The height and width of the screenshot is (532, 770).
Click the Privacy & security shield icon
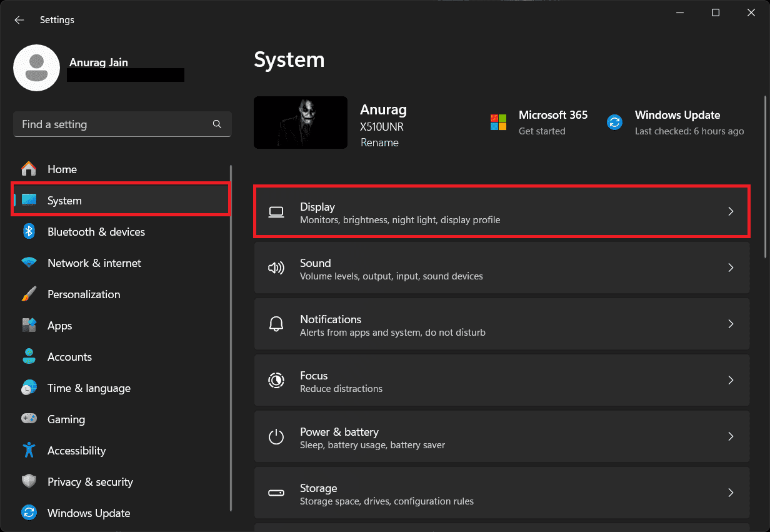pos(29,481)
